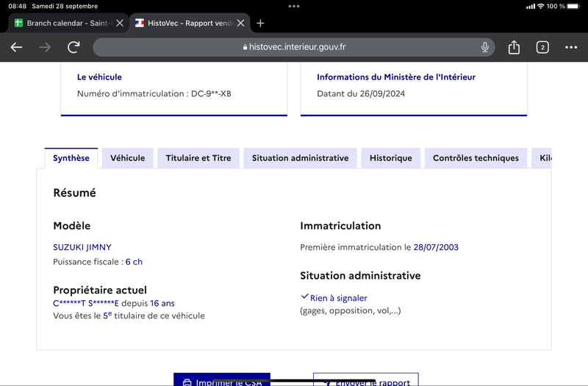Screen dimensions: 588x386
Task: Switch to Titulaire et Titre tab
Action: (198, 158)
